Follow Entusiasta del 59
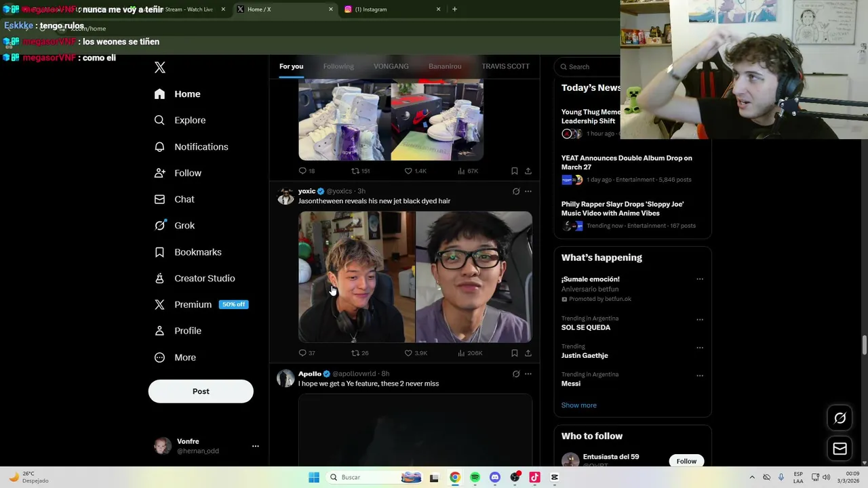Image resolution: width=868 pixels, height=488 pixels. click(686, 461)
